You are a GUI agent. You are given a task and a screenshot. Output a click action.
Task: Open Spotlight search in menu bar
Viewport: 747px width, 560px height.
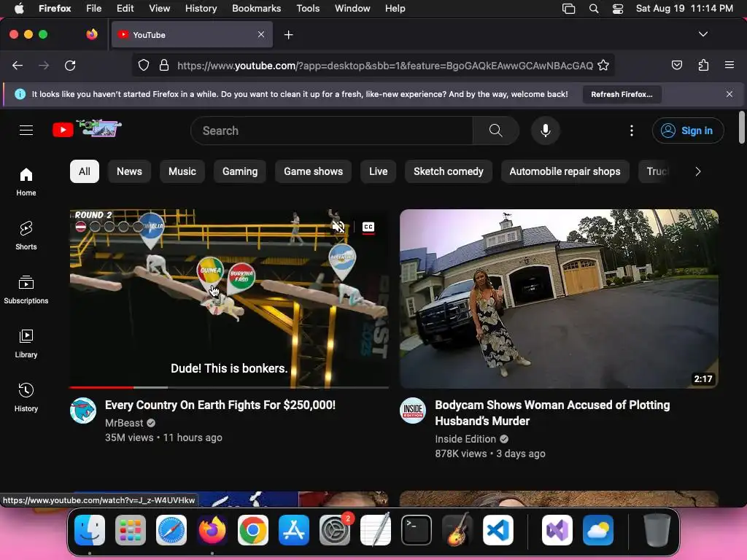click(594, 9)
